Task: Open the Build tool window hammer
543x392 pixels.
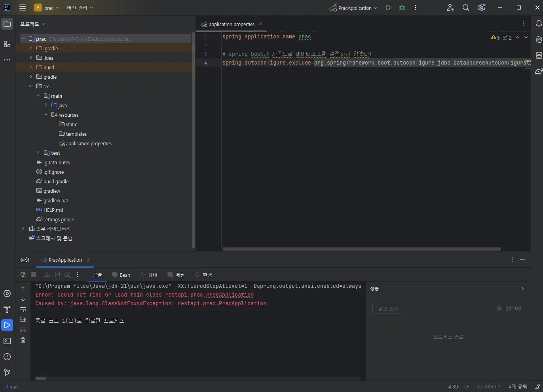Action: point(7,309)
